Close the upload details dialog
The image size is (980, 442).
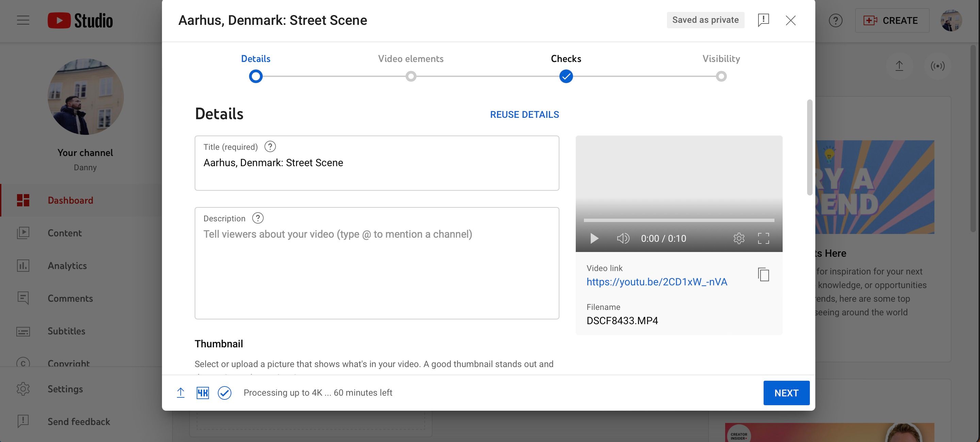[x=790, y=20]
